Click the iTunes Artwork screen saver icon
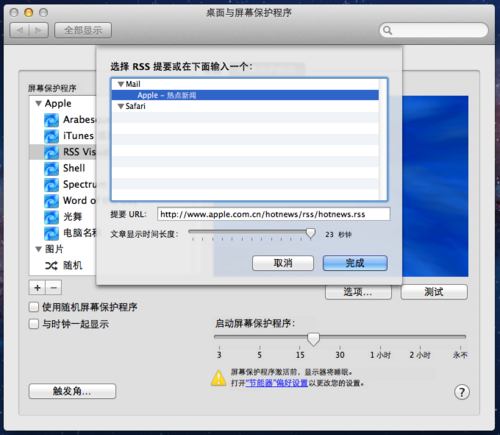The height and width of the screenshot is (435, 500). click(51, 136)
